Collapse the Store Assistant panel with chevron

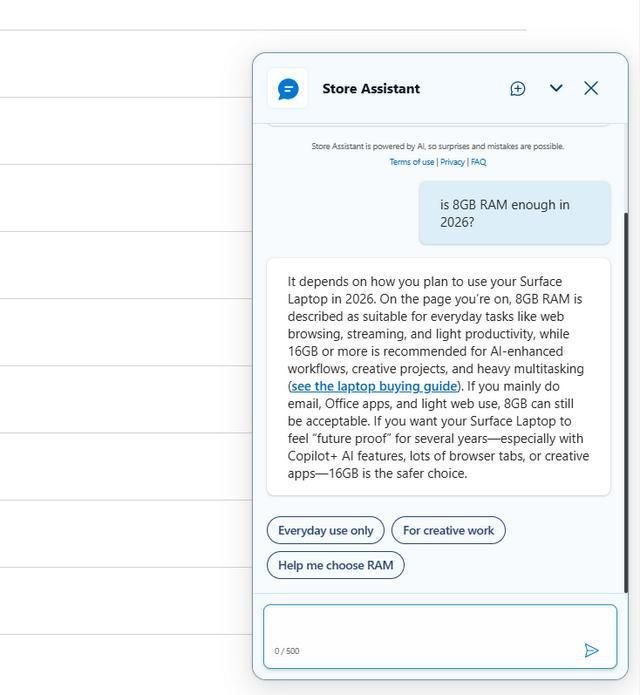tap(556, 88)
